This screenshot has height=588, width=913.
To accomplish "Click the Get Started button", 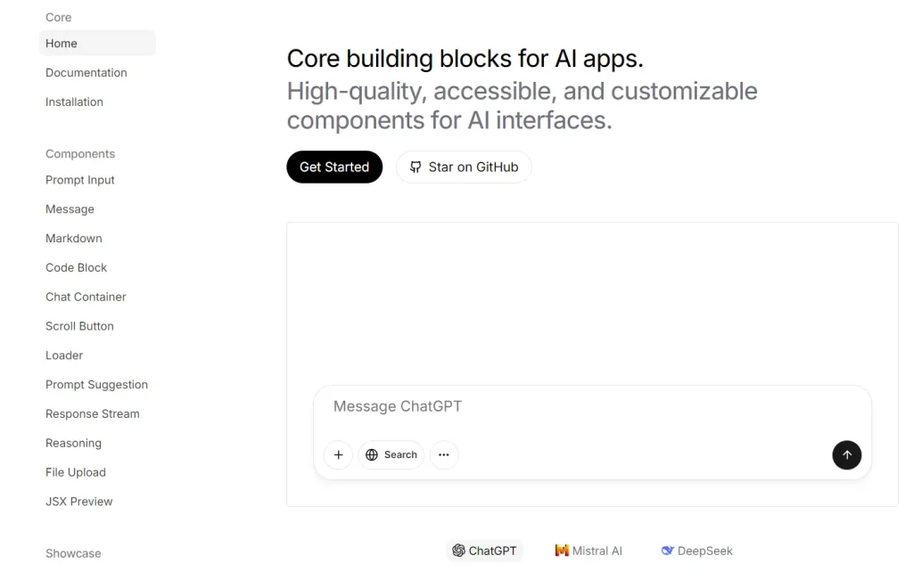I will [x=334, y=167].
